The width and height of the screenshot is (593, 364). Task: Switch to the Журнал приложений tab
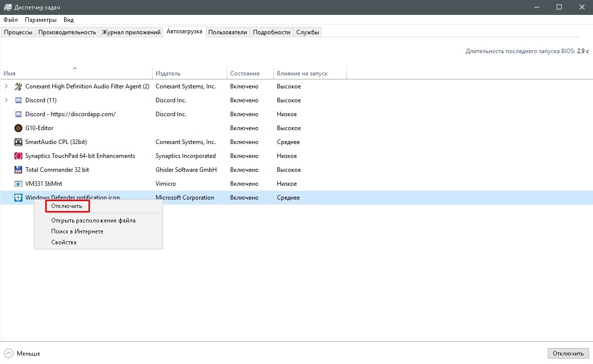coord(131,32)
